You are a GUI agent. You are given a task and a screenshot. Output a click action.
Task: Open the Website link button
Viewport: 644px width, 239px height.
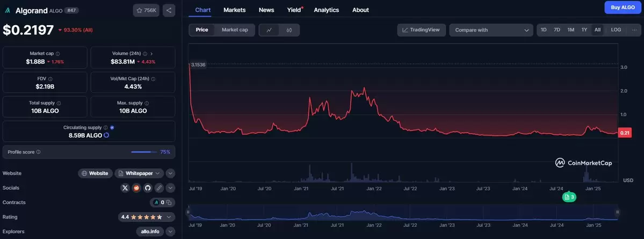coord(95,173)
